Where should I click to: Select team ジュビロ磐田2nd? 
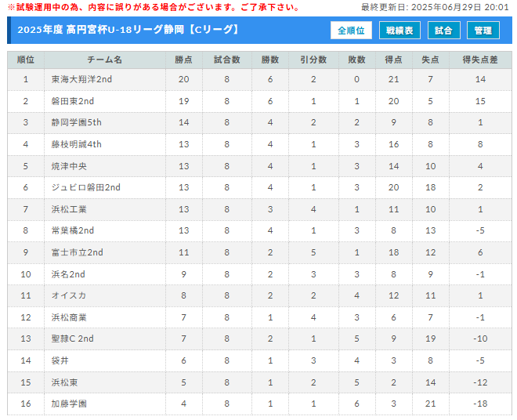click(85, 187)
